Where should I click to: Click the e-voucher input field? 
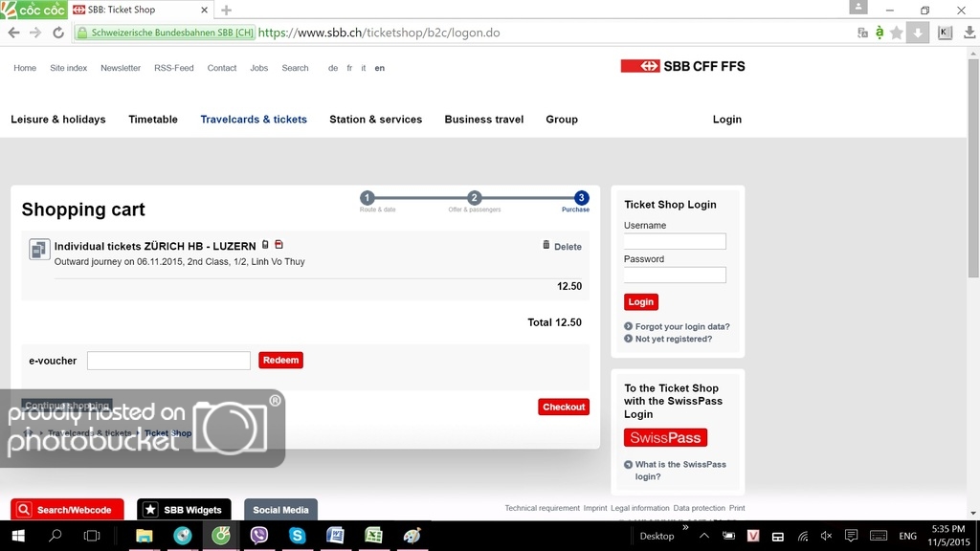point(168,361)
